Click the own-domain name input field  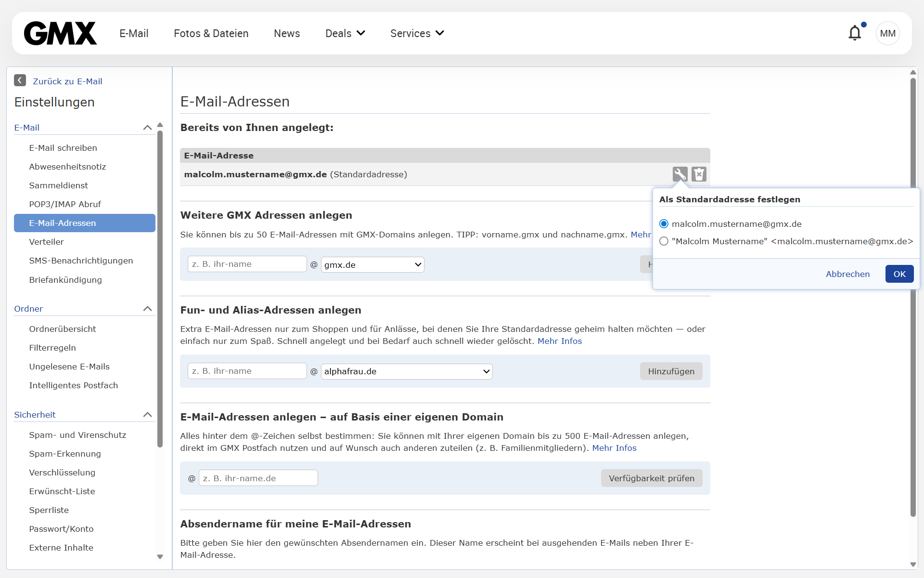pyautogui.click(x=258, y=478)
